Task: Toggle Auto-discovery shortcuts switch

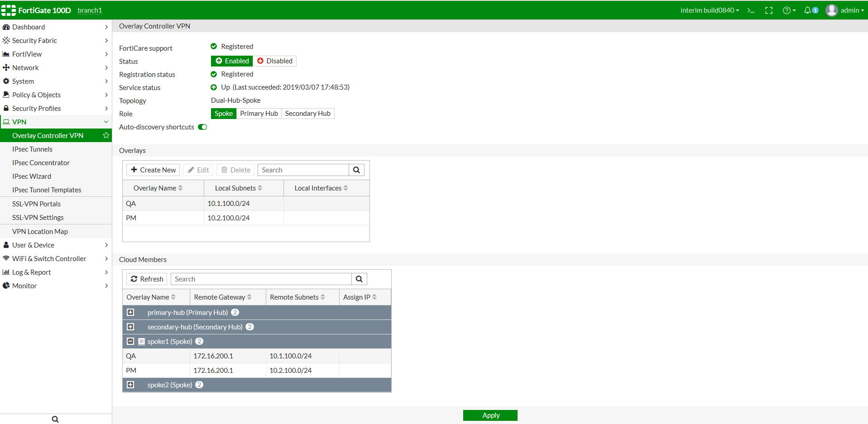Action: [x=202, y=127]
